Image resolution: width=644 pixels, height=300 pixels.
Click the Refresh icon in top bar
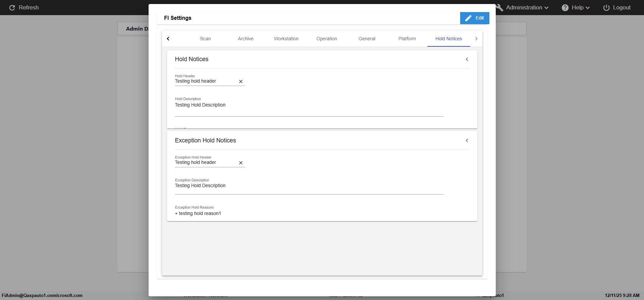tap(12, 8)
